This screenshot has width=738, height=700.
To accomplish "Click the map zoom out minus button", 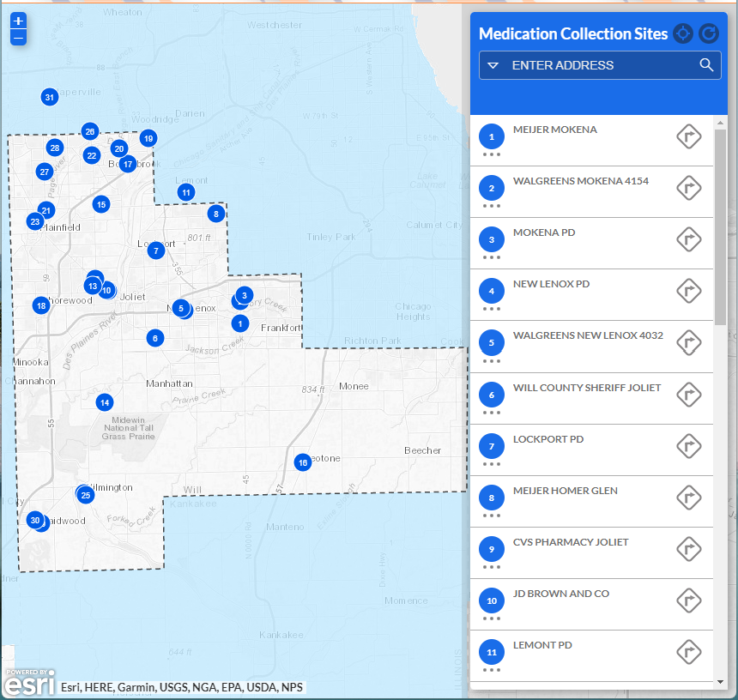I will point(18,37).
